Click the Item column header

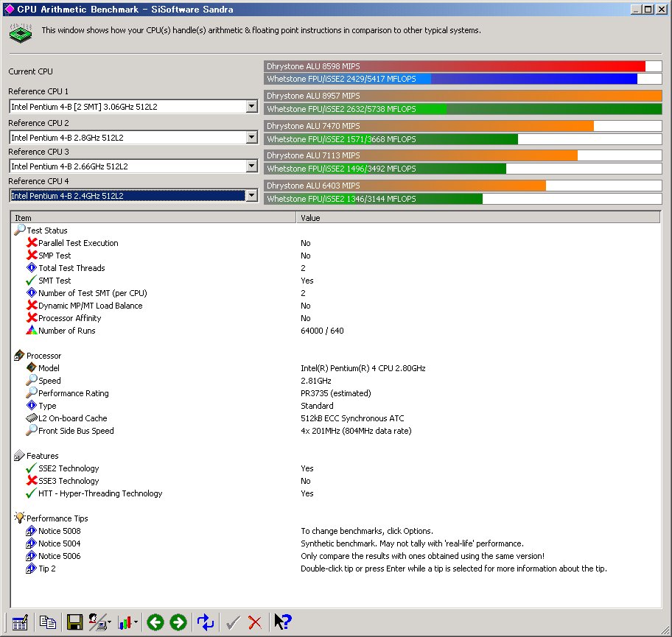tap(153, 218)
